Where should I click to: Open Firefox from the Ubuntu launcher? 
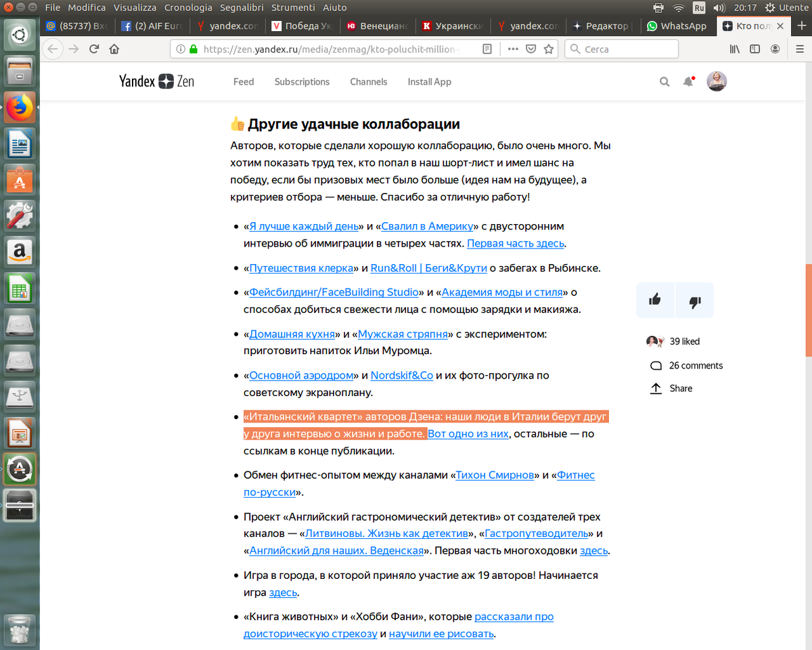[x=20, y=108]
